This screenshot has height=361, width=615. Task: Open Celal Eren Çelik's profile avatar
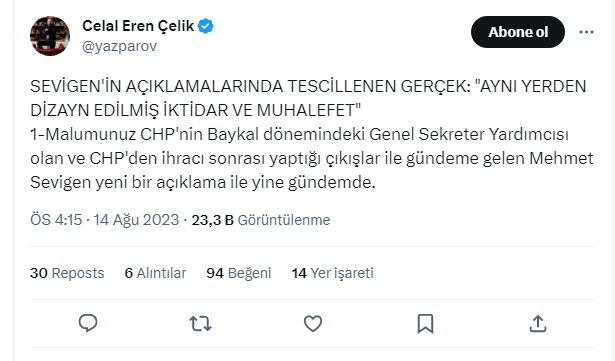[x=50, y=36]
